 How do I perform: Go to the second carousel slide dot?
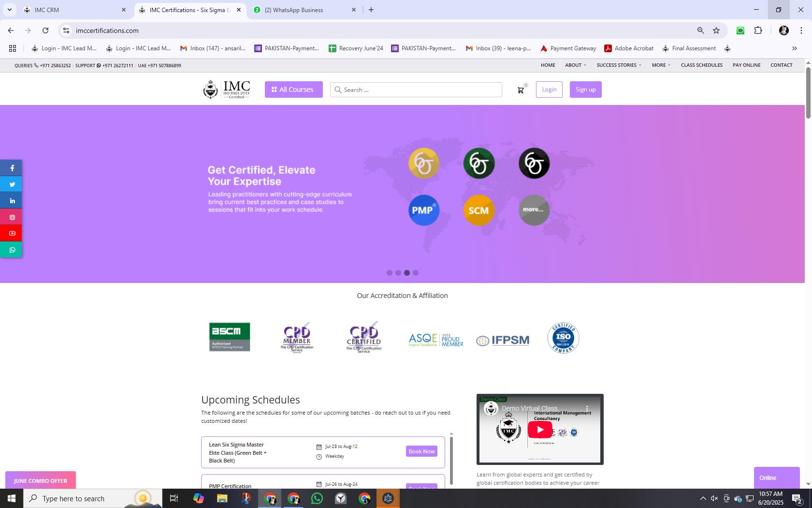click(398, 273)
